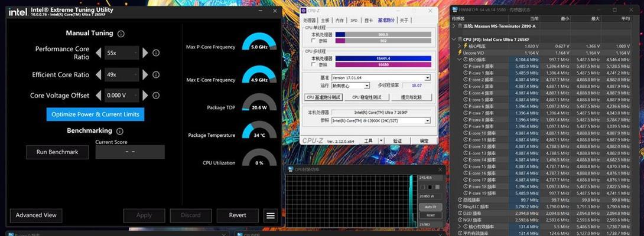Click single-thread score bar 909.5

383,35
